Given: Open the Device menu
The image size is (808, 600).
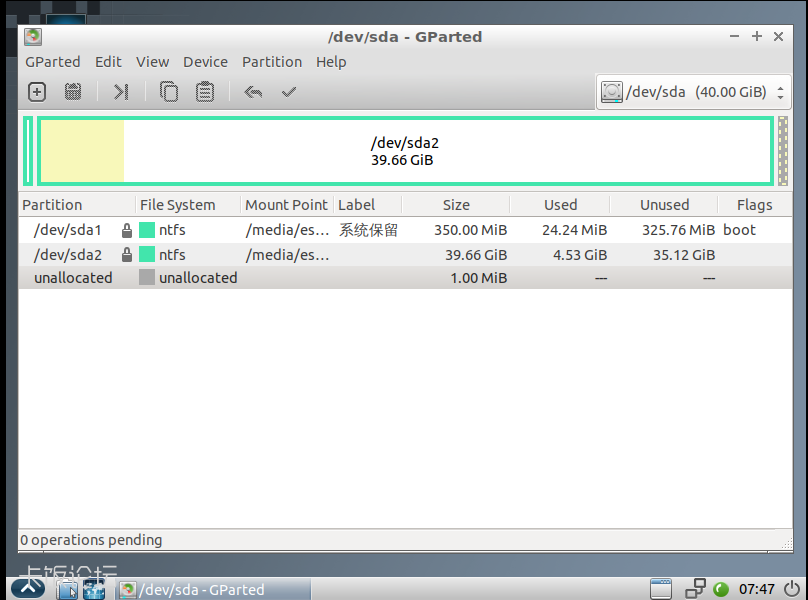Looking at the screenshot, I should [205, 62].
